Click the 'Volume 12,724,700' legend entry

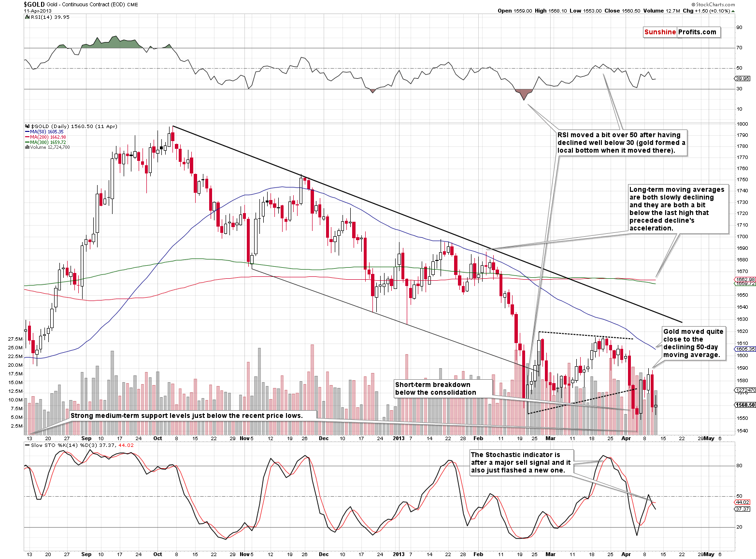click(x=50, y=147)
